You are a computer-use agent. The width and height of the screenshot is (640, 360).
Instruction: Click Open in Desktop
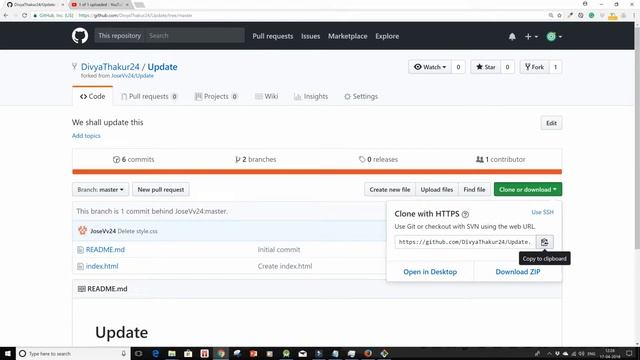click(430, 272)
